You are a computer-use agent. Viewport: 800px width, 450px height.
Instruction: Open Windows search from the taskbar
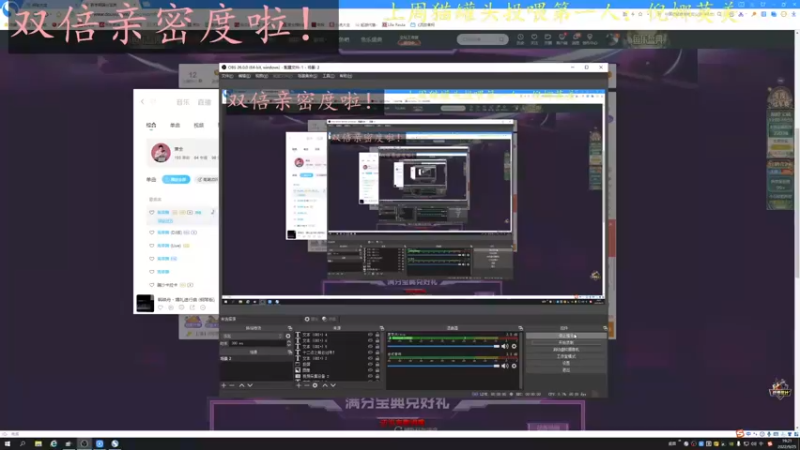click(x=22, y=444)
